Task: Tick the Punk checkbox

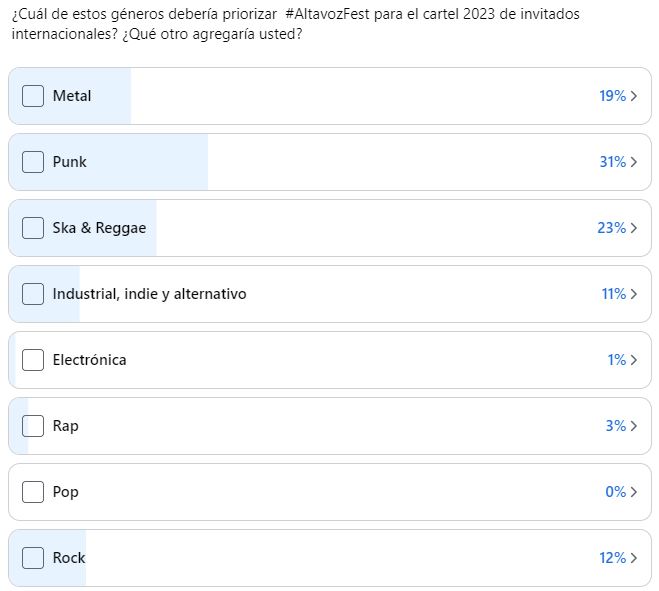Action: click(x=33, y=162)
